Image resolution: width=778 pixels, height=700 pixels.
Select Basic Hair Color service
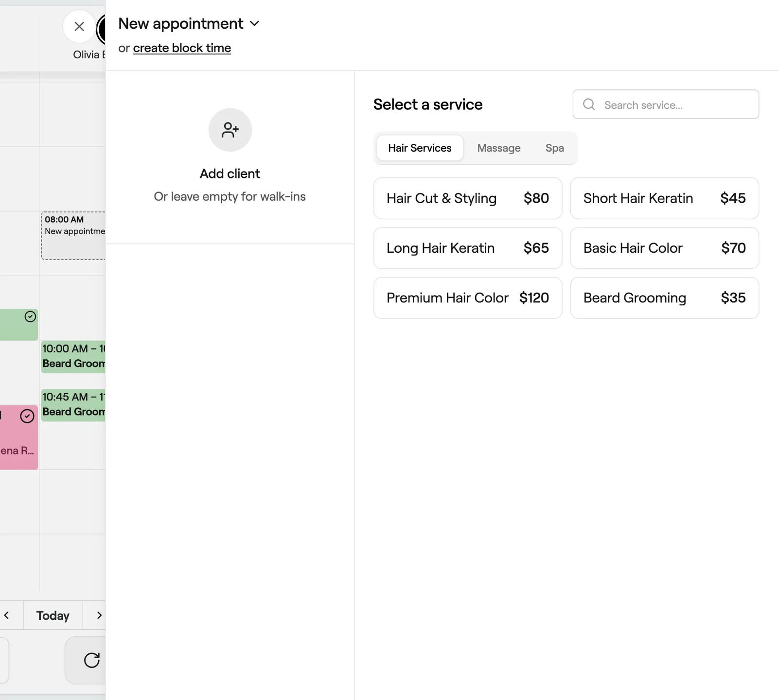[665, 248]
